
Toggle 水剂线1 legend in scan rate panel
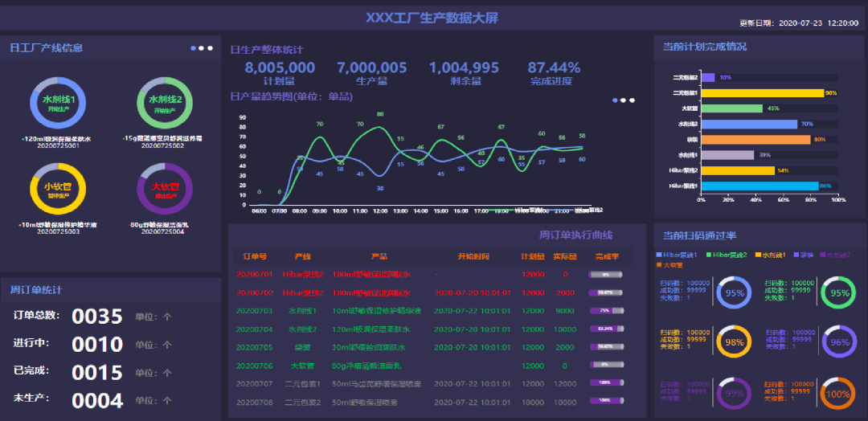click(773, 255)
